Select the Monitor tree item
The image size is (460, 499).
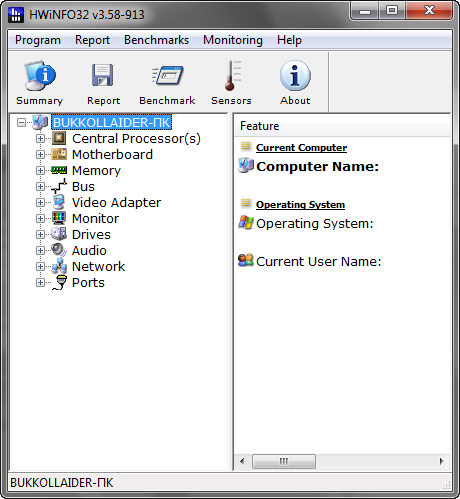[96, 218]
